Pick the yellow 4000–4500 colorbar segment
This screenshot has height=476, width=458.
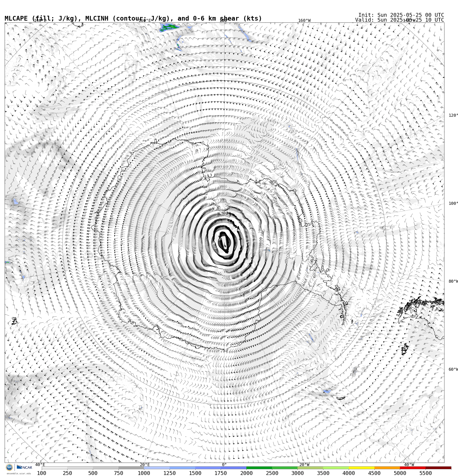[362, 468]
